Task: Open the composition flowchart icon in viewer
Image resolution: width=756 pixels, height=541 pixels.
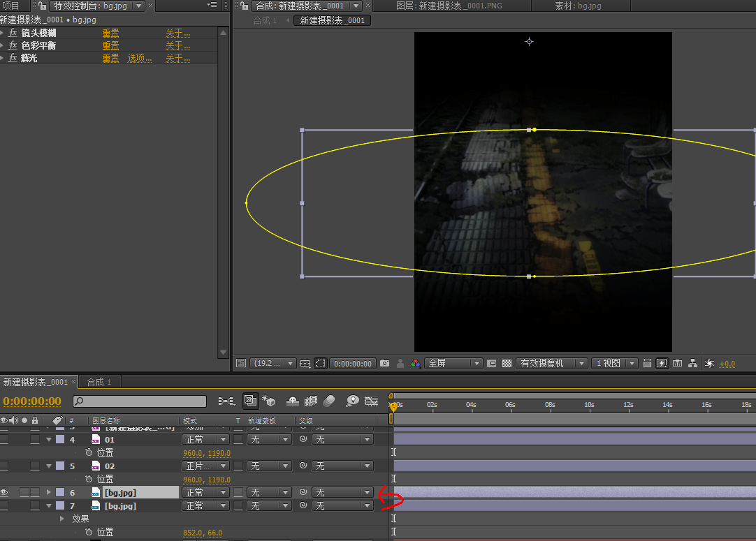Action: (x=692, y=364)
